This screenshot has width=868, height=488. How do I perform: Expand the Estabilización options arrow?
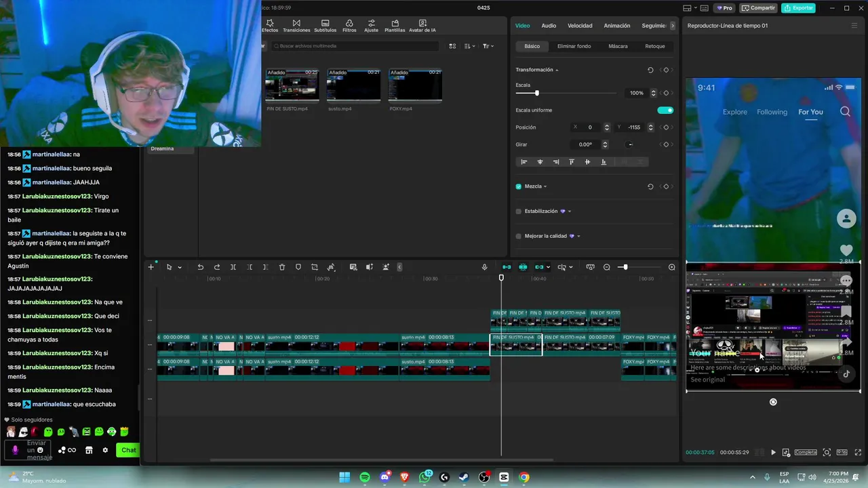(x=569, y=211)
